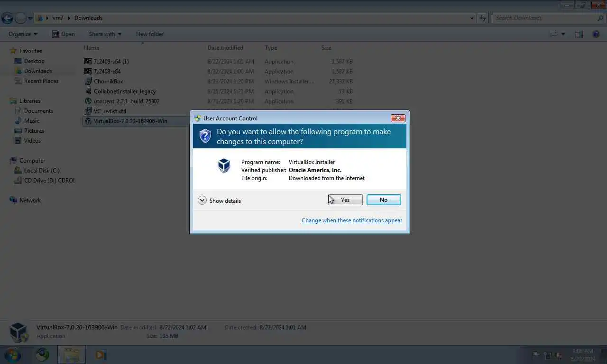Viewport: 607px width, 364px height.
Task: Click the VirtualBox cube icon in UAC dialog
Action: click(224, 165)
